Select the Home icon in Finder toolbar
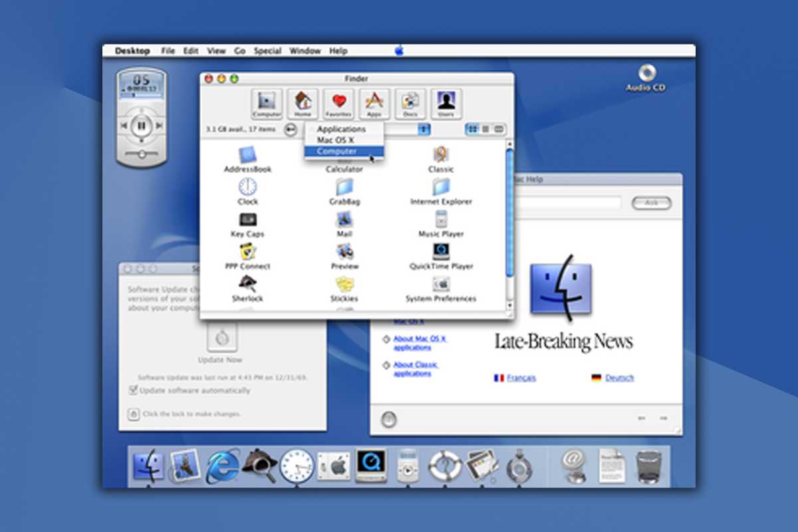 303,103
